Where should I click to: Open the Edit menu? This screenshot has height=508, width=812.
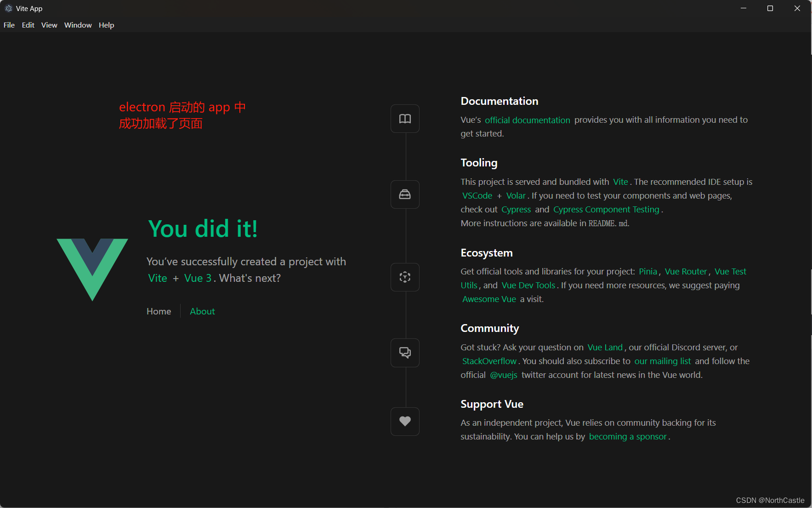28,25
